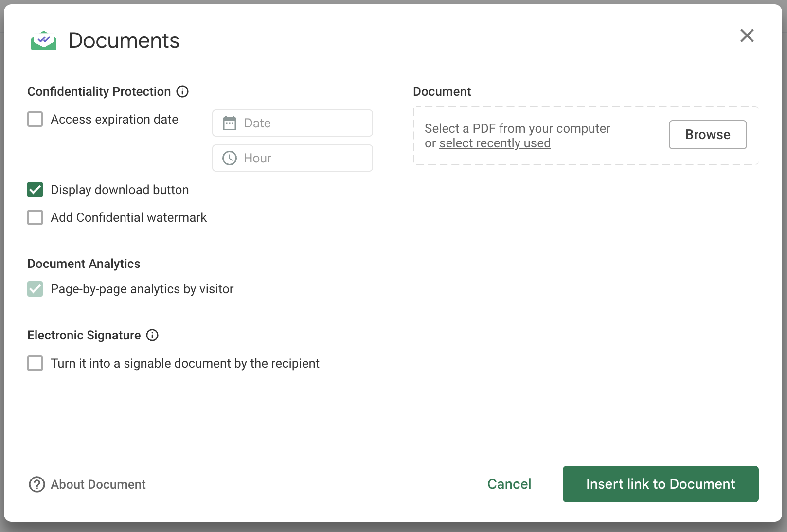Screen dimensions: 787x532
Task: Uncheck Display download button
Action: 35,190
